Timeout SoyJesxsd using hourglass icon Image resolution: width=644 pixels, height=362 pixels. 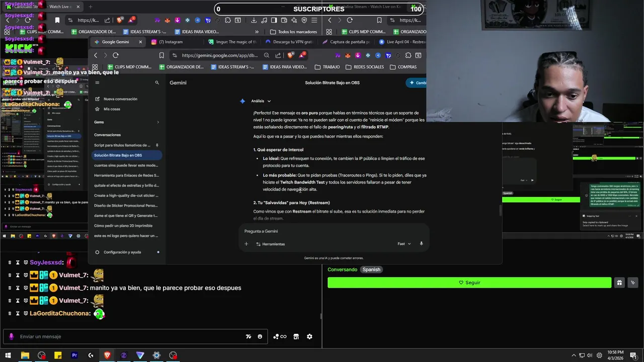18,262
